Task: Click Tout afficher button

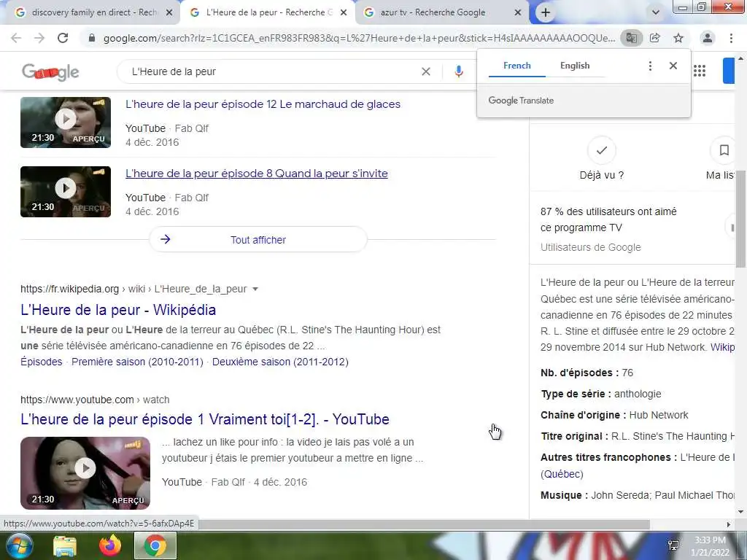Action: coord(258,239)
